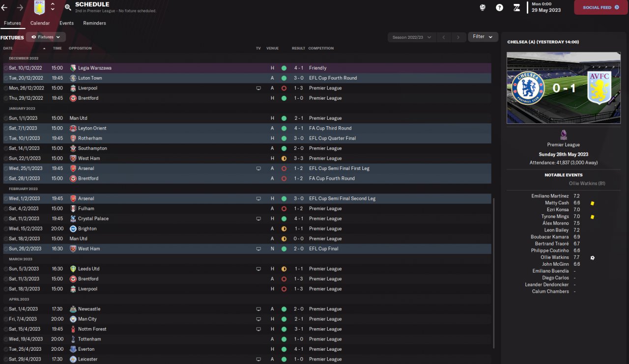
Task: Open the Filter dropdown
Action: pos(483,37)
